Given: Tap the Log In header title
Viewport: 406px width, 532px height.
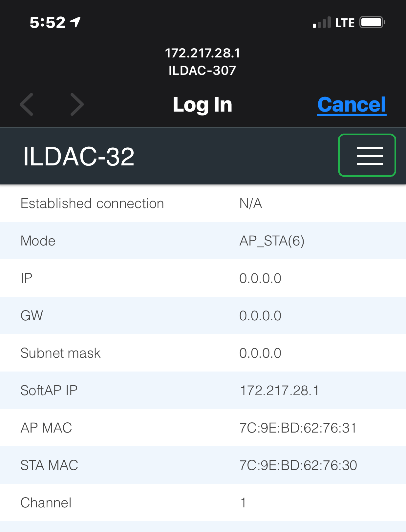Looking at the screenshot, I should click(x=203, y=105).
